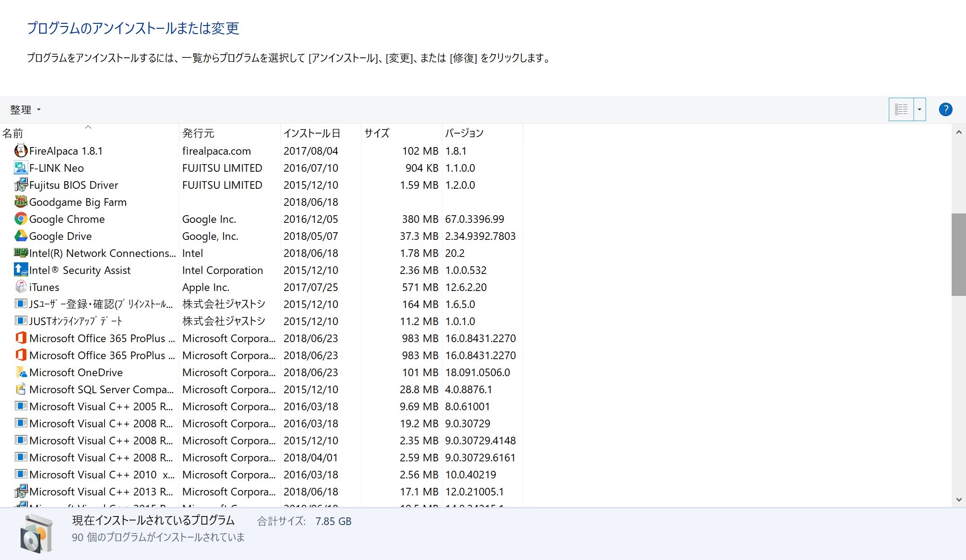Screen dimensions: 966x560
Task: Click the F-LINK Neo program icon
Action: coord(21,168)
